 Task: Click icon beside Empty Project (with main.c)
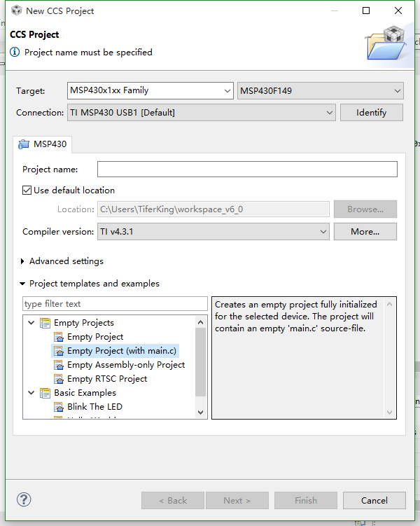[59, 351]
